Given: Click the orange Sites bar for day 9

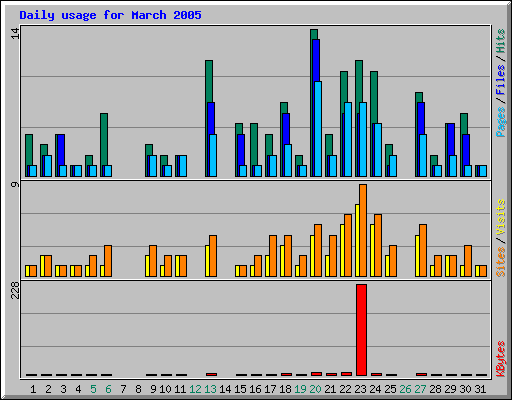Looking at the screenshot, I should point(153,261).
